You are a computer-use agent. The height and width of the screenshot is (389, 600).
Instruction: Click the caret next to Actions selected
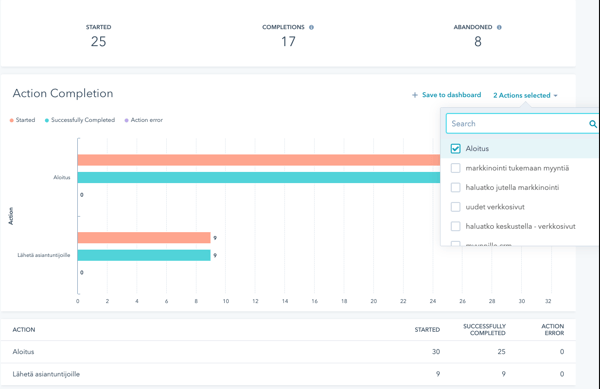tap(555, 96)
